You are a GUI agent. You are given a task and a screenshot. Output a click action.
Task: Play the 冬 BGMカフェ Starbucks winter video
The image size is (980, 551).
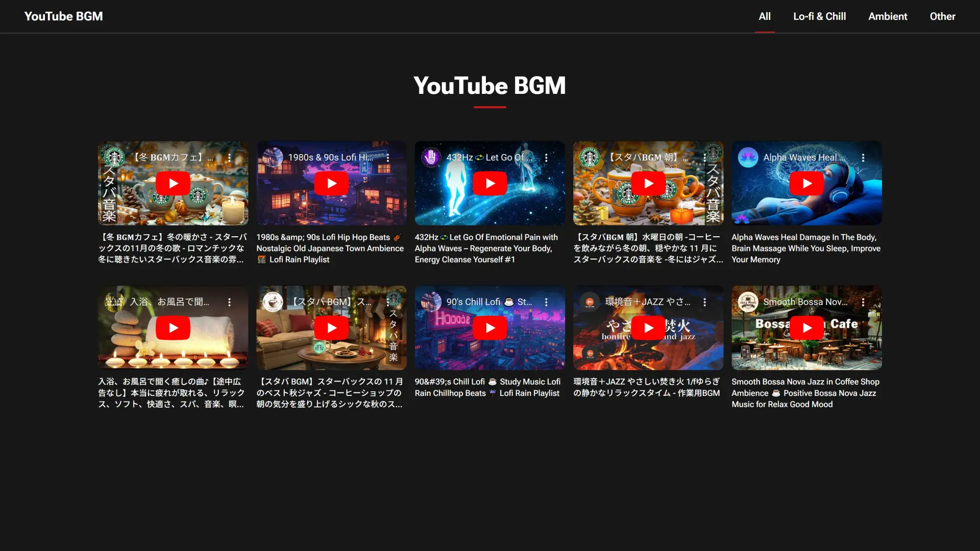point(173,184)
